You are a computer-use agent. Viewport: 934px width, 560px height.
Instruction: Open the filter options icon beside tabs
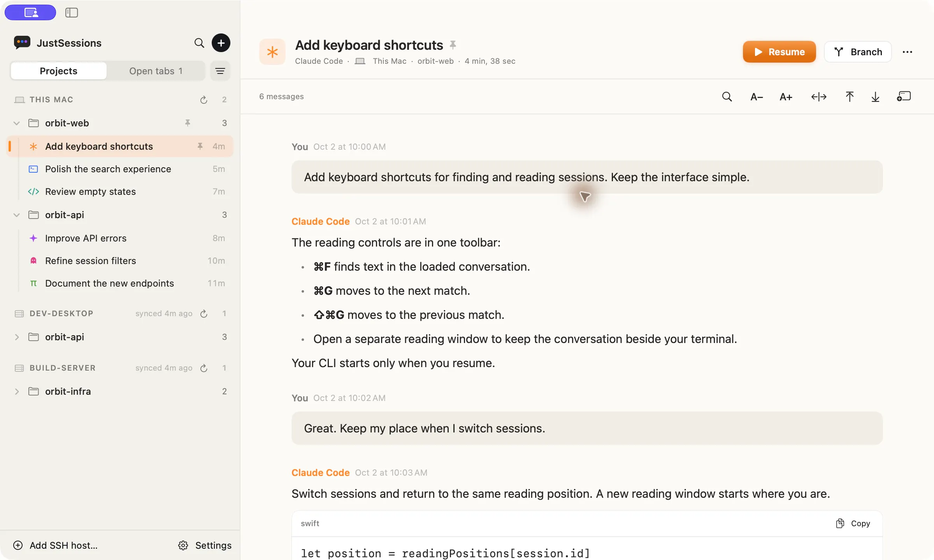220,71
